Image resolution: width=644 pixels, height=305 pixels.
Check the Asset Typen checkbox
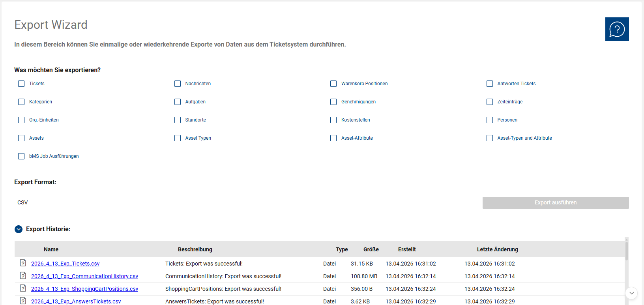pos(178,138)
